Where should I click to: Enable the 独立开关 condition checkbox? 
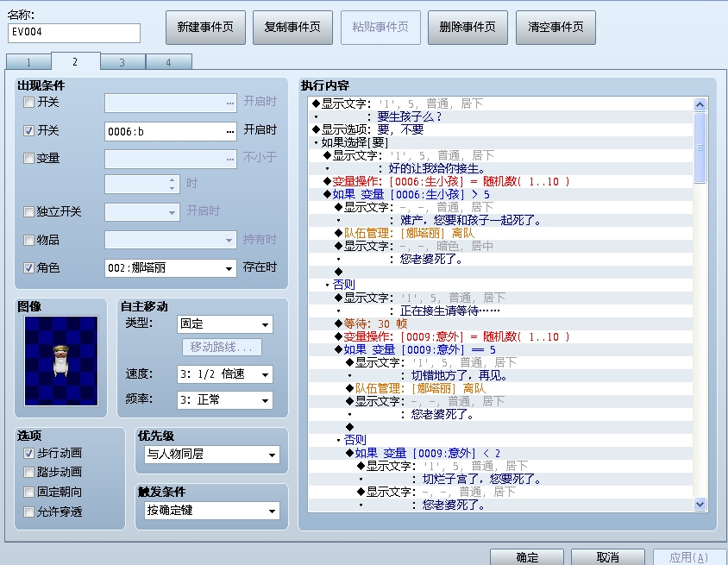(28, 212)
